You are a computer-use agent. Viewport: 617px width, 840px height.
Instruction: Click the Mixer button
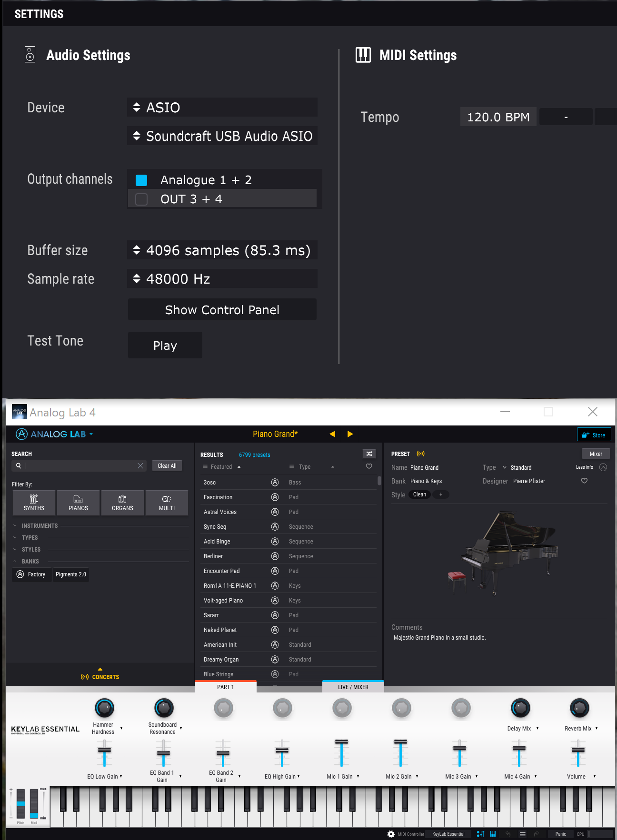click(596, 454)
